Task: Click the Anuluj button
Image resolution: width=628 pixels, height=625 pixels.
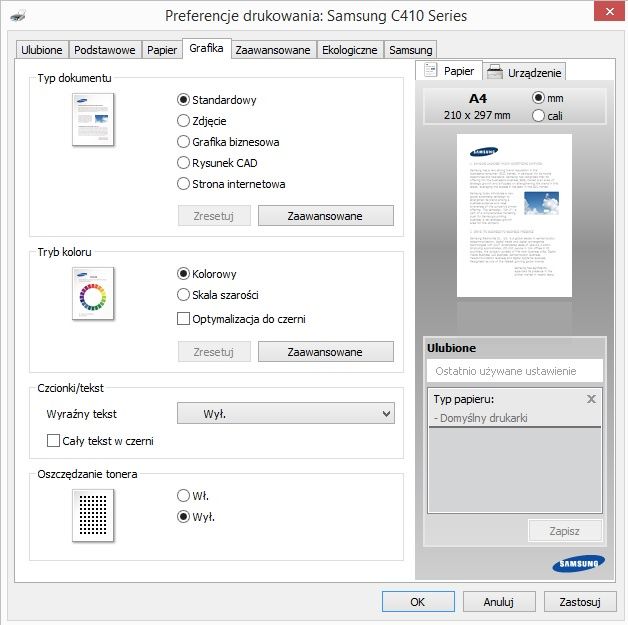Action: (499, 602)
